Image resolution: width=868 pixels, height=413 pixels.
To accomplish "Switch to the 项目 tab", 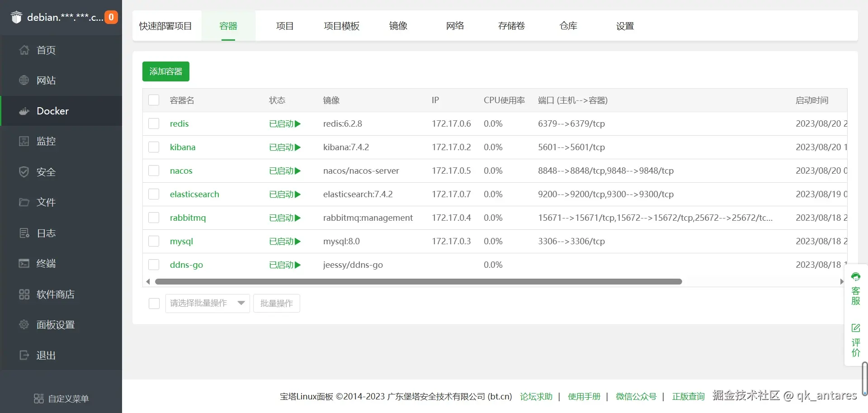I will point(285,26).
